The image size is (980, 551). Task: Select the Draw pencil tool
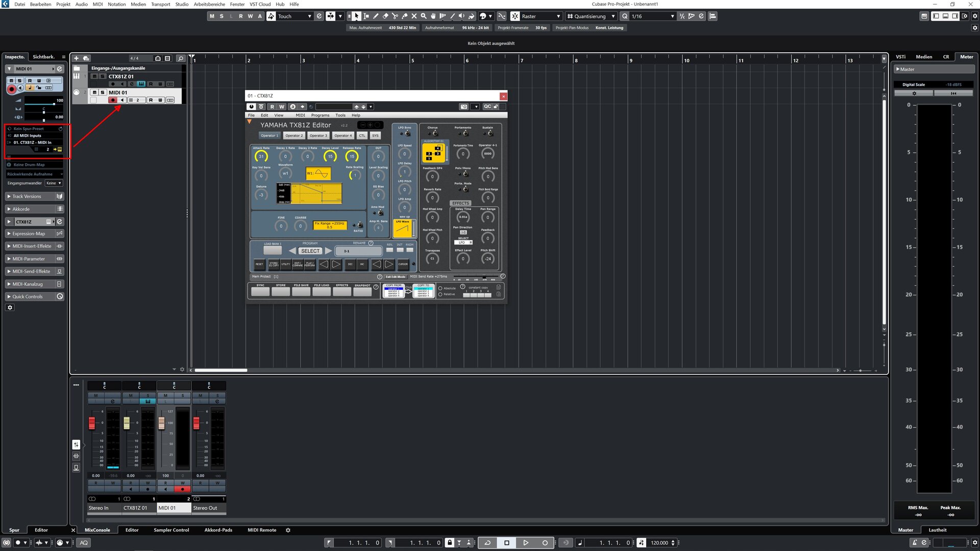376,16
